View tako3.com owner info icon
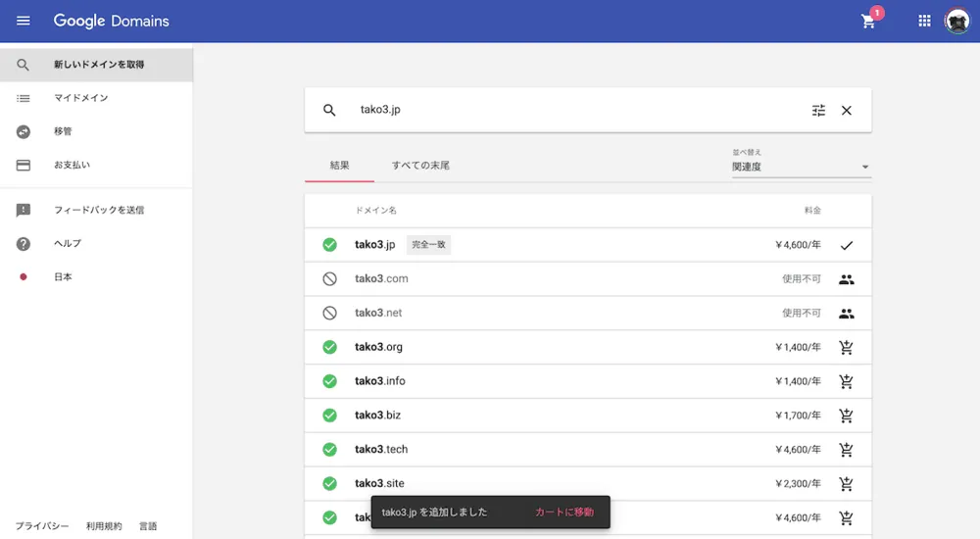Viewport: 980px width, 539px height. pos(847,279)
